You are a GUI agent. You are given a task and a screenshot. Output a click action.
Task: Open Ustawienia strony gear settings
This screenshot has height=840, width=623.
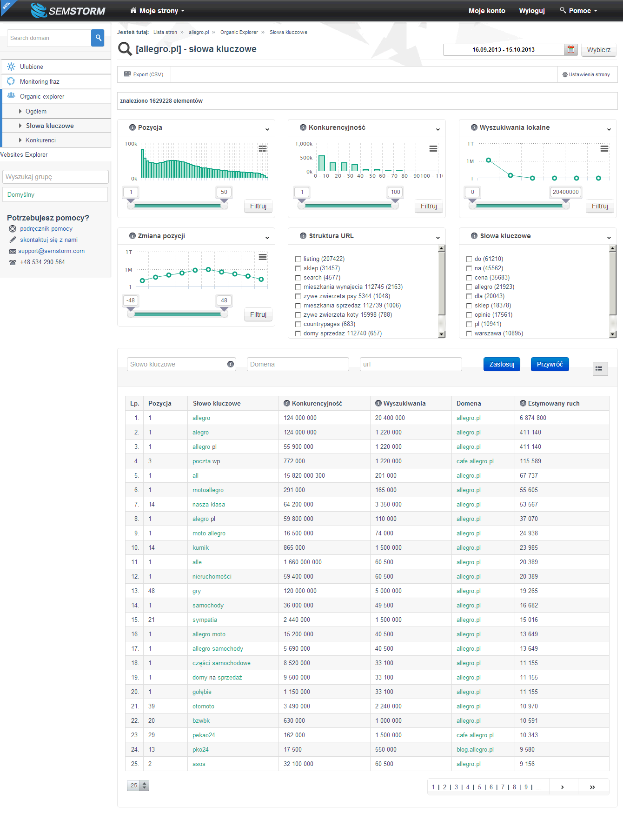point(565,74)
